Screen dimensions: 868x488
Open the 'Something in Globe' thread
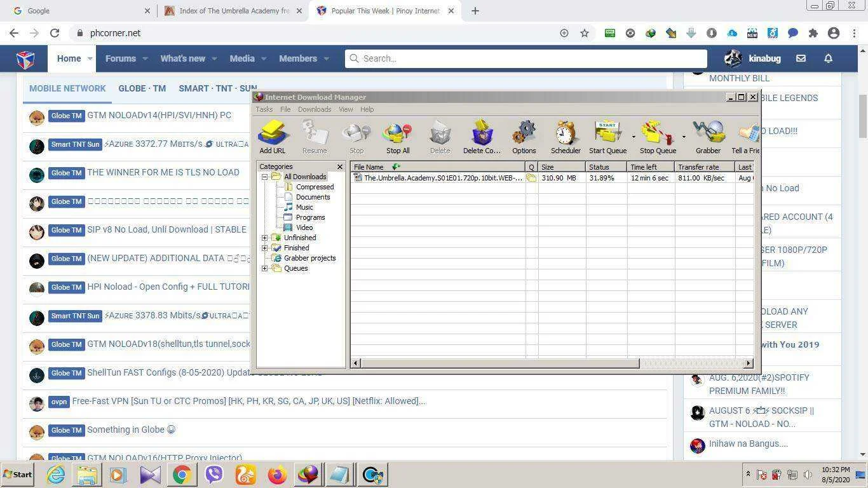131,430
